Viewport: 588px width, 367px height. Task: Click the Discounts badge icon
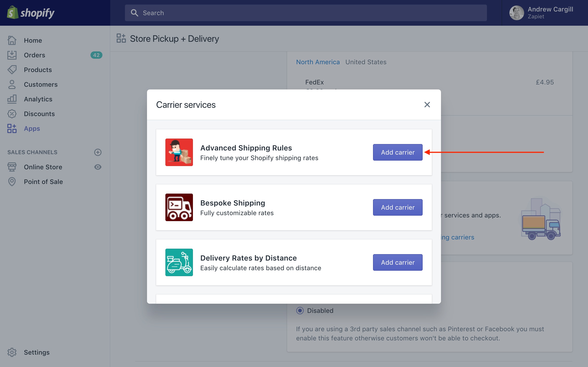[12, 114]
